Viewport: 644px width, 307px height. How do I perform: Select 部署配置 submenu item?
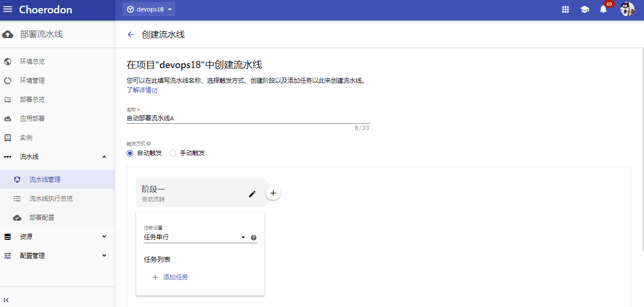pos(57,218)
